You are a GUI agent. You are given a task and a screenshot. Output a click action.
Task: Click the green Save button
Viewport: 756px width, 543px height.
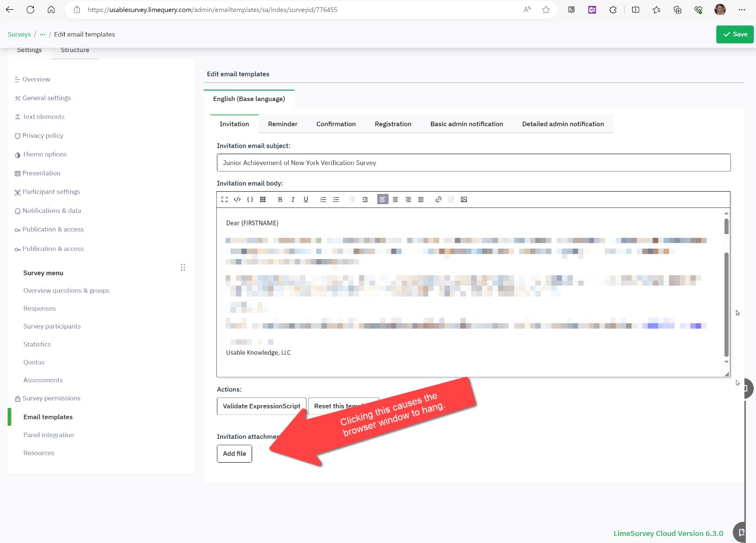pos(734,34)
